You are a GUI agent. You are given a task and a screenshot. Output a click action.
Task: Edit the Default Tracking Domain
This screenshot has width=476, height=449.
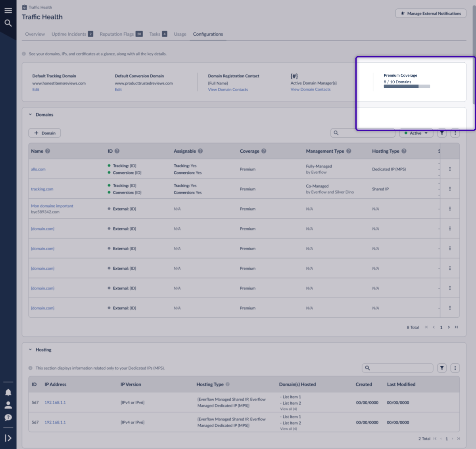(36, 90)
